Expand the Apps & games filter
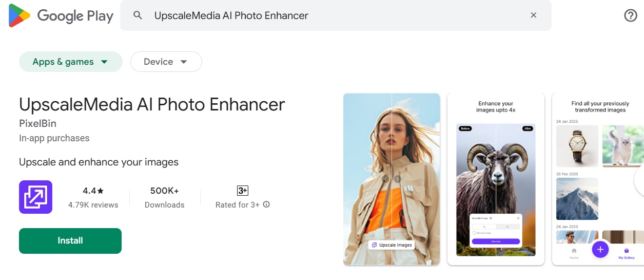 [x=70, y=62]
